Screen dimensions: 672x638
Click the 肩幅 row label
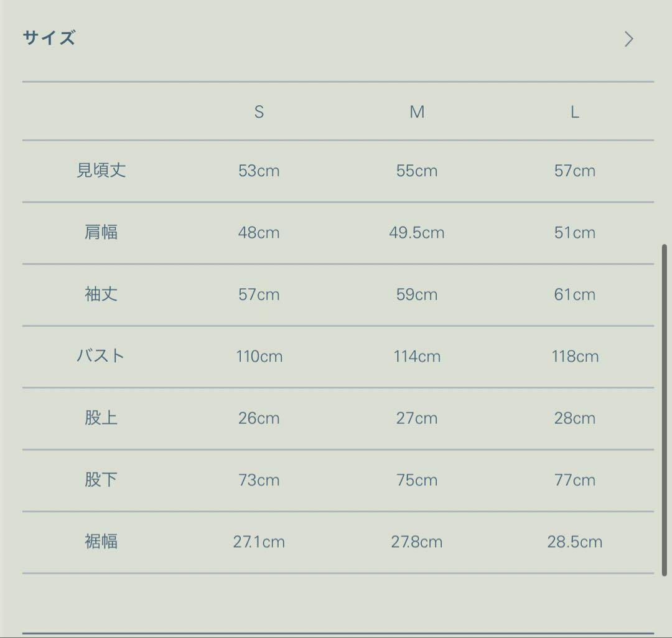click(x=101, y=233)
